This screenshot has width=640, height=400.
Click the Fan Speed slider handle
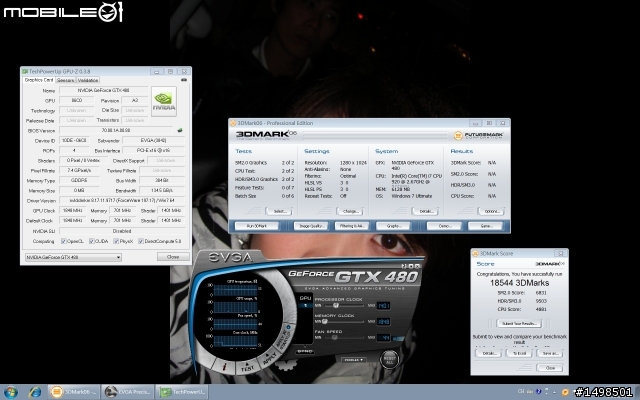(334, 338)
